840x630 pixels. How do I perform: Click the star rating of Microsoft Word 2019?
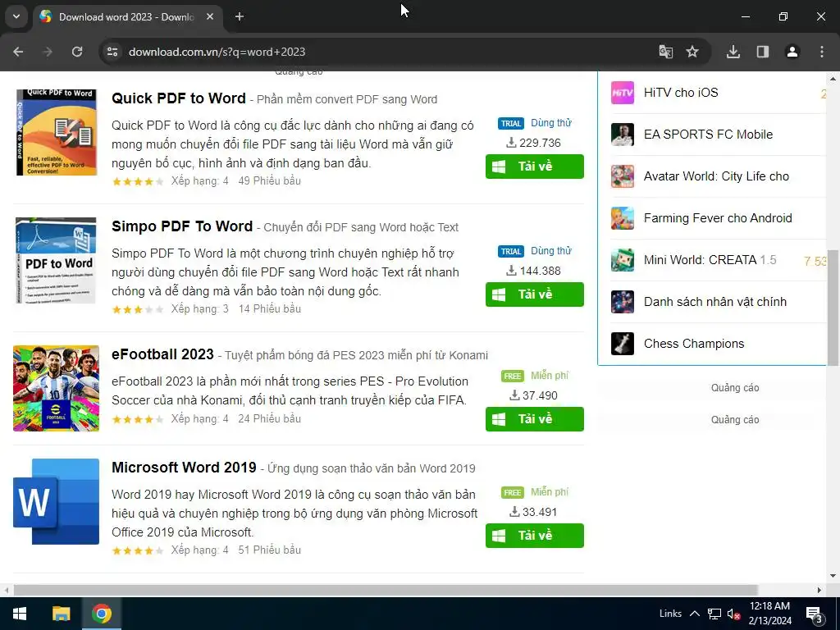pos(138,550)
